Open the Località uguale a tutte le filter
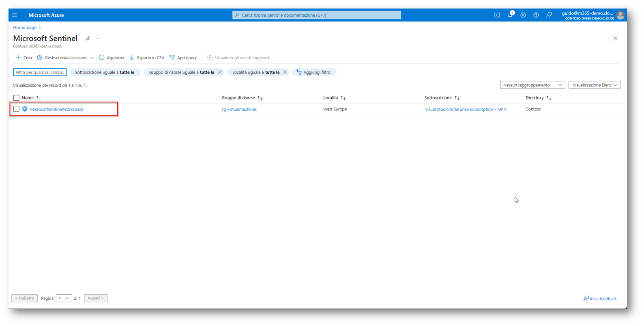The width and height of the screenshot is (644, 326). pos(255,72)
